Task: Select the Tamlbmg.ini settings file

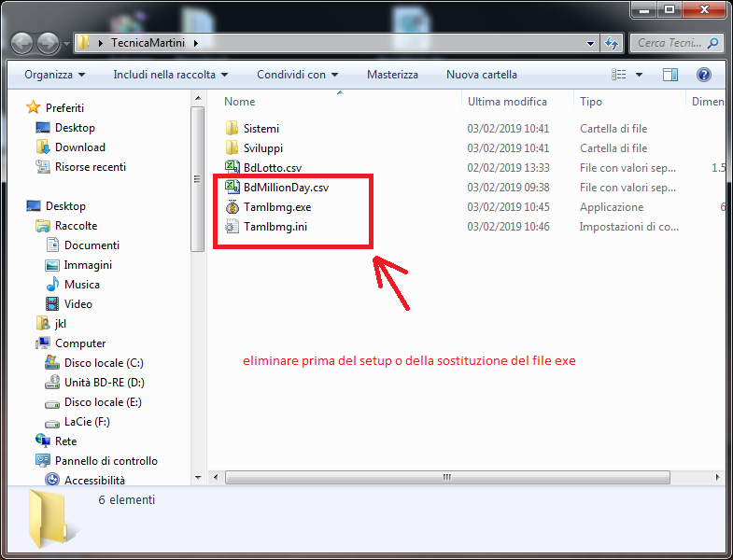Action: click(x=266, y=227)
